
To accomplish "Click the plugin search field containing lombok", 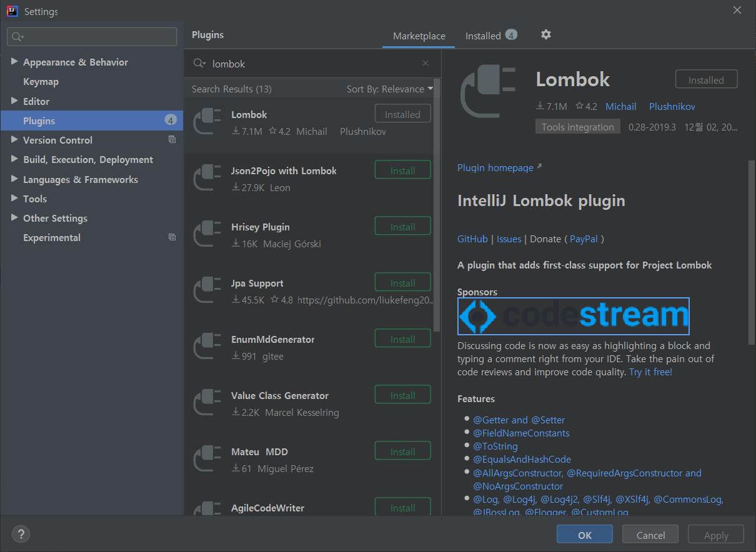I will [312, 64].
